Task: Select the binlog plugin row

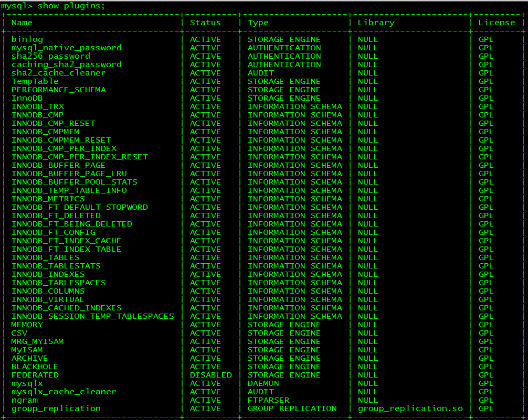Action: [x=27, y=39]
